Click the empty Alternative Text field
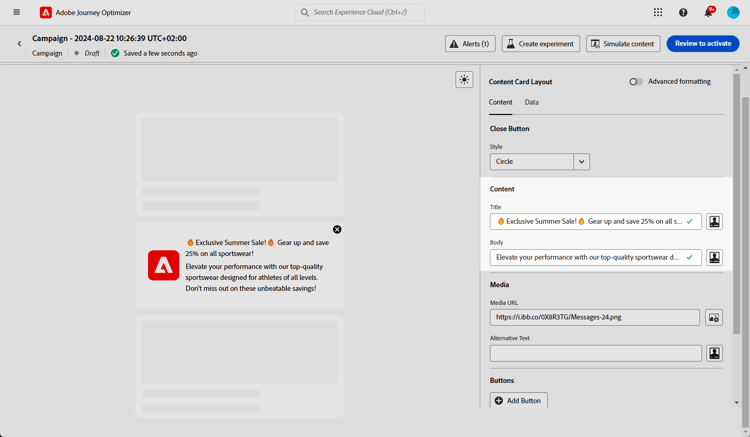The image size is (750, 437). click(596, 353)
